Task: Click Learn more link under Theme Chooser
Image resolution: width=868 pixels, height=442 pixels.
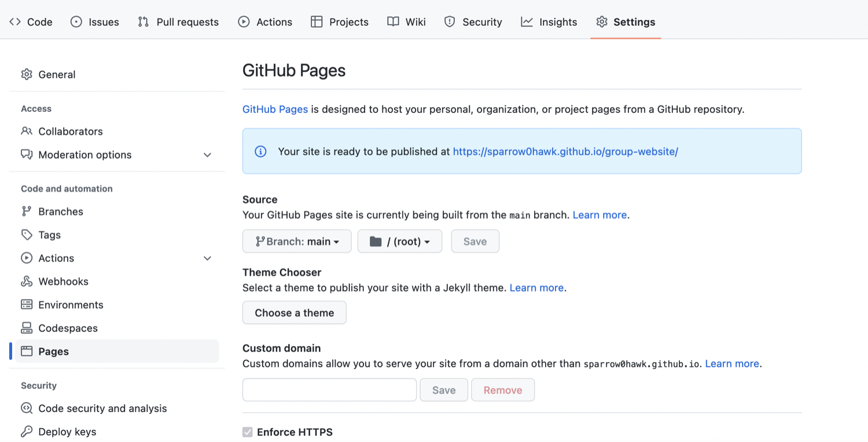Action: (536, 288)
